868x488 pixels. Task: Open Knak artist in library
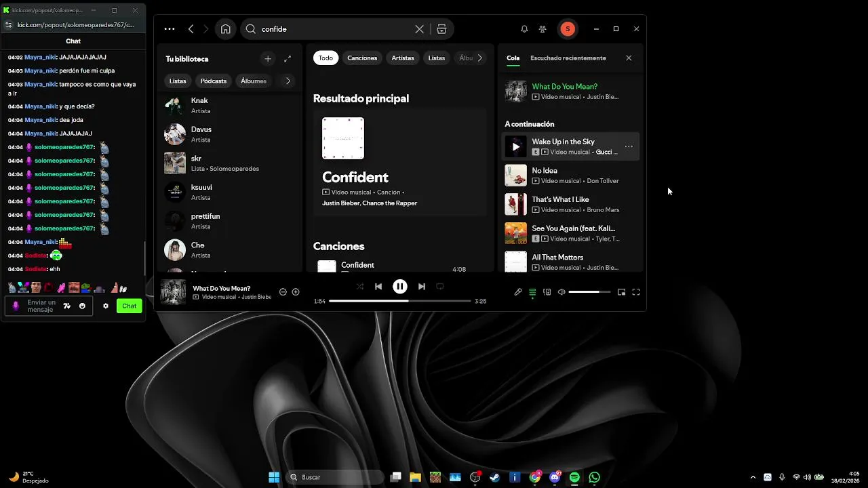[x=231, y=105]
